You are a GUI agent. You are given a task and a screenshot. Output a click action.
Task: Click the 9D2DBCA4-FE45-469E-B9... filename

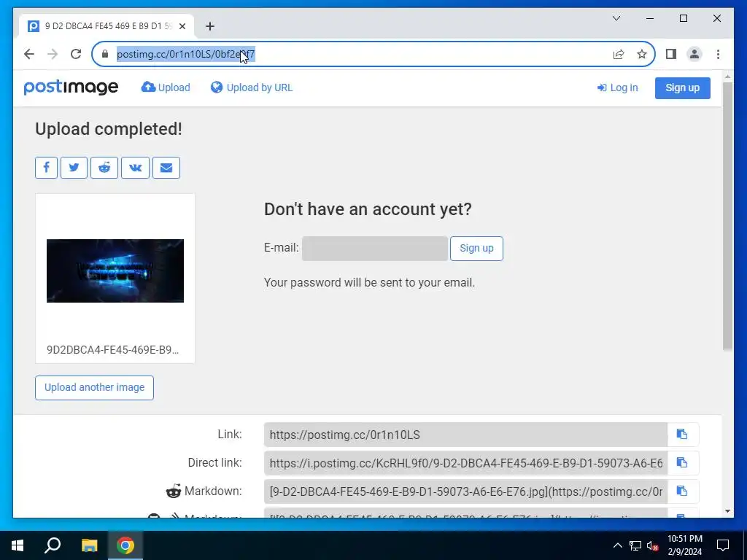[113, 350]
